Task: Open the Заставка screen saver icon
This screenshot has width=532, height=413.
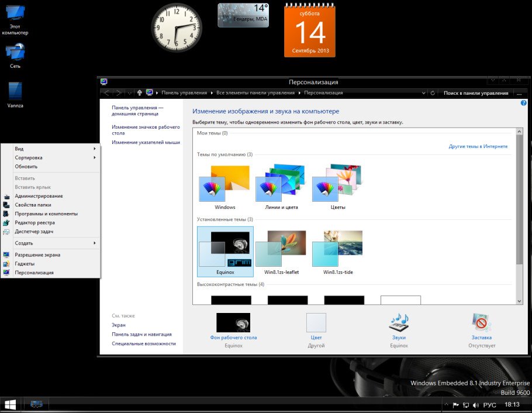Action: 481,323
